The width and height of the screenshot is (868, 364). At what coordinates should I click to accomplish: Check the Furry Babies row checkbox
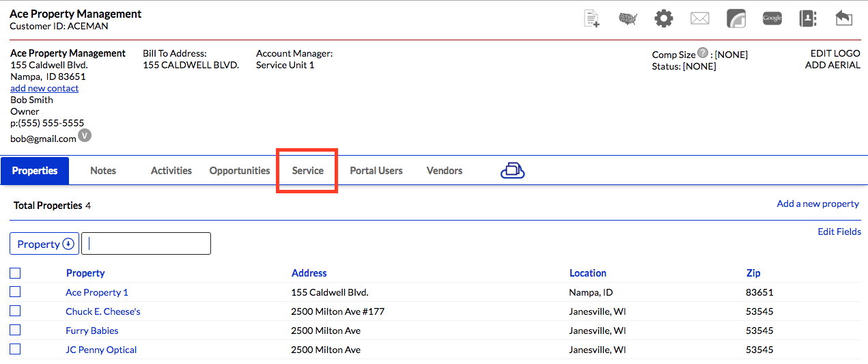[15, 330]
